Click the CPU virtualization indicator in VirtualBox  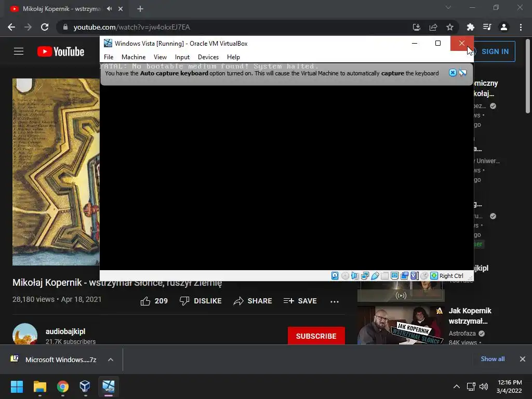pos(414,276)
